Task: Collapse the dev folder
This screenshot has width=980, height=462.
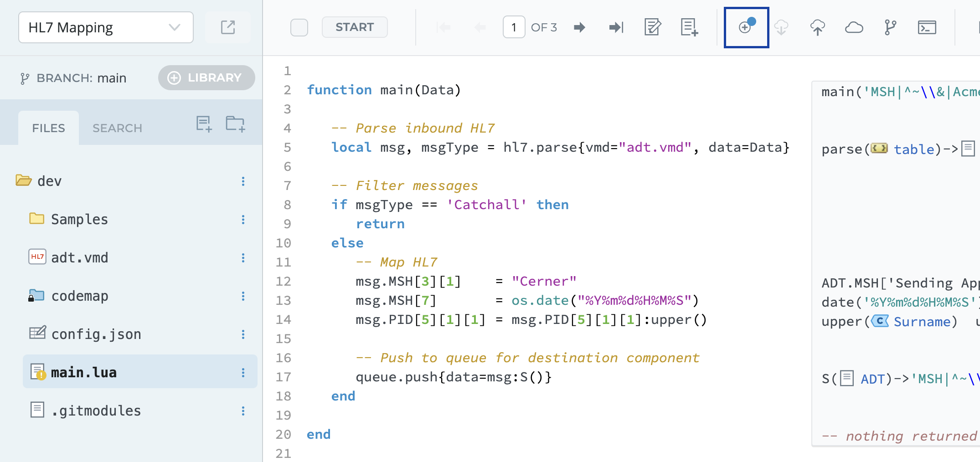Action: [24, 181]
